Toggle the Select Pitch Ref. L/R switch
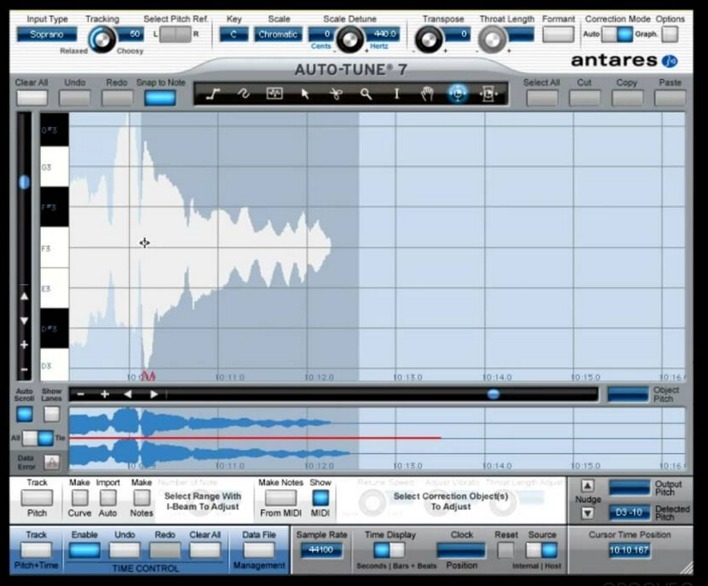The height and width of the screenshot is (586, 708). pos(175,34)
